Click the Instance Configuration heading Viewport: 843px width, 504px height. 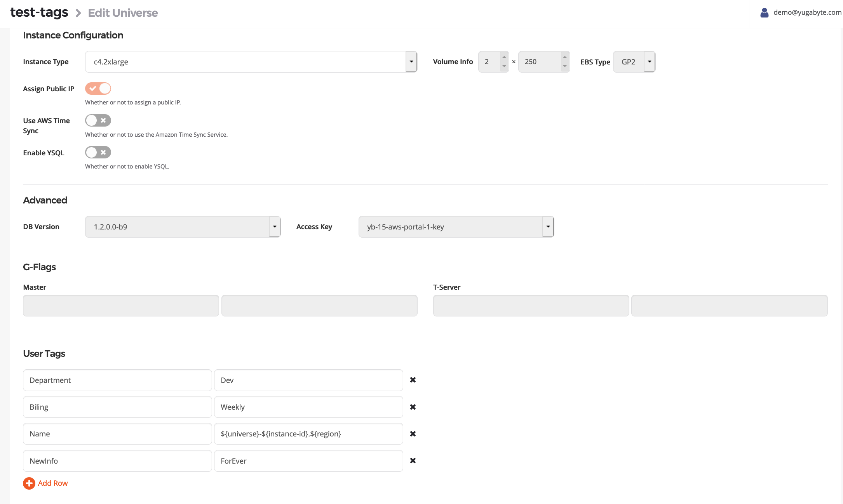point(73,35)
